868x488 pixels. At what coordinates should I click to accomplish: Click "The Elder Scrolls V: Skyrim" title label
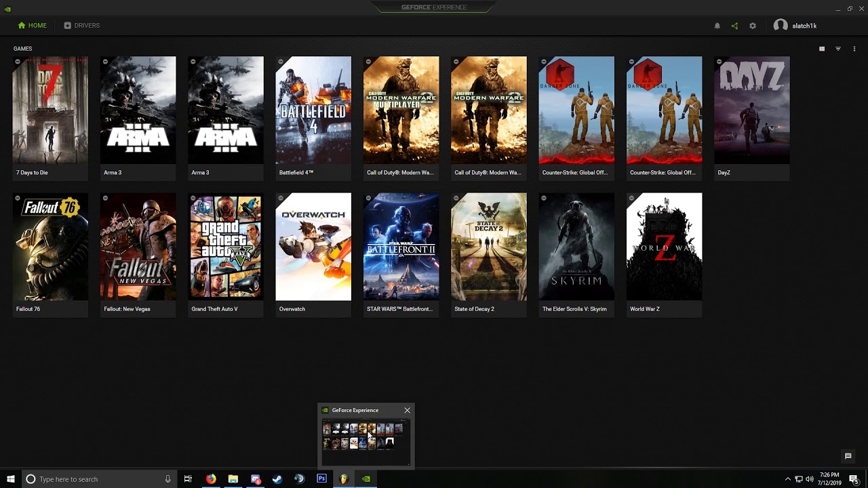point(574,309)
